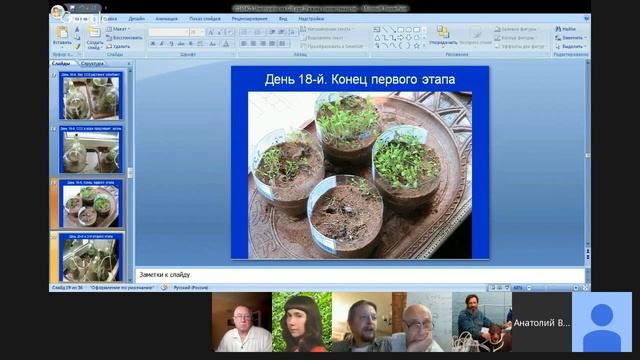Click the text box shape icon

(376, 29)
